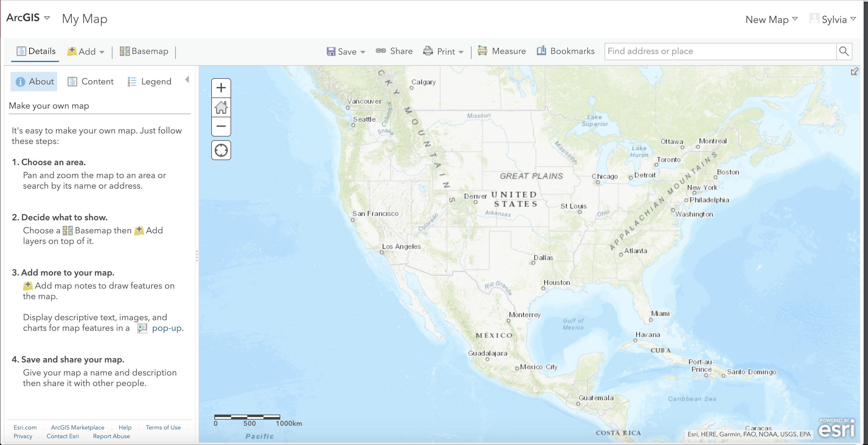Click the '1. Choose an area.' heading
Viewport: 868px width, 445px height.
point(49,162)
